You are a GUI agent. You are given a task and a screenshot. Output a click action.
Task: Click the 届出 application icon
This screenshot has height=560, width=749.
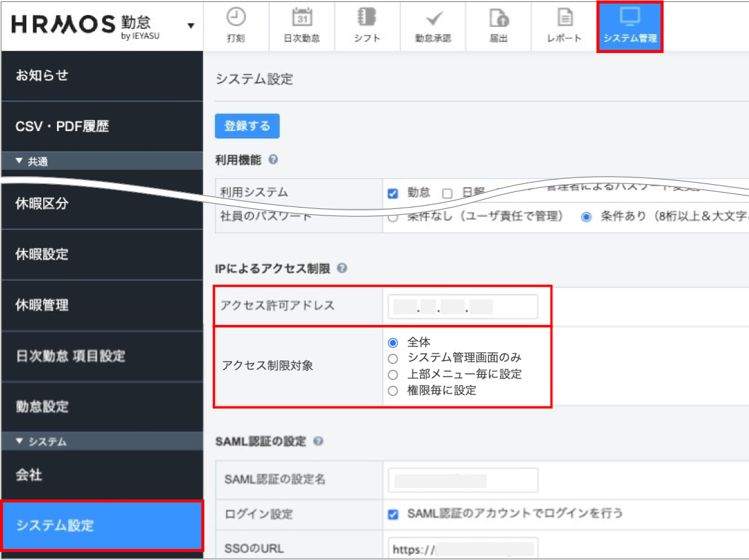point(499,26)
